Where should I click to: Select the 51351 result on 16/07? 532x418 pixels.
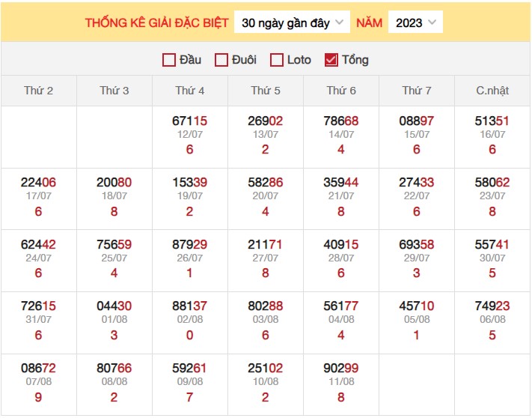pyautogui.click(x=492, y=121)
